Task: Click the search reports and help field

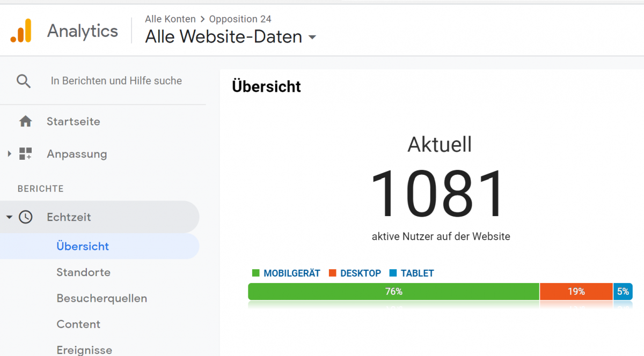Action: coord(116,81)
